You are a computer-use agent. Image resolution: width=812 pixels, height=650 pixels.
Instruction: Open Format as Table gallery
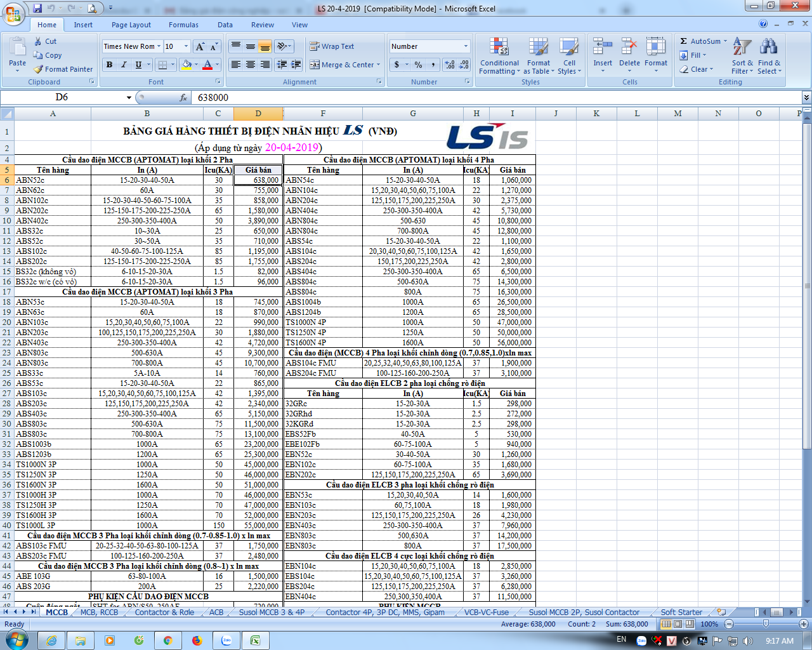[538, 56]
